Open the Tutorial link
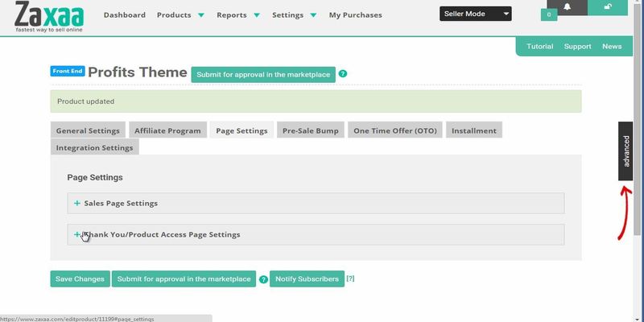644x322 pixels. [x=539, y=47]
